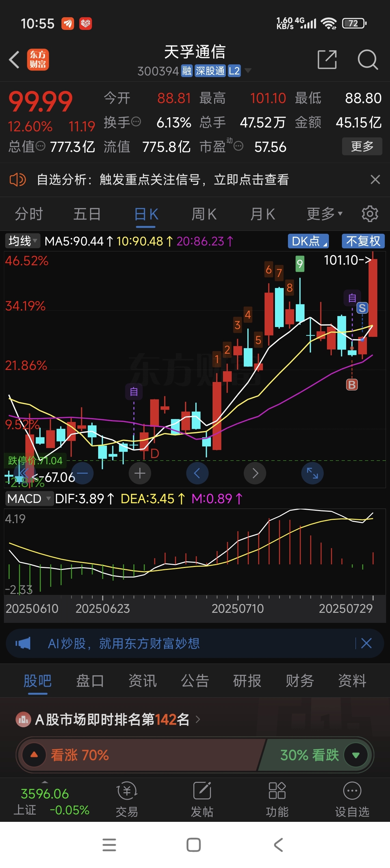The height and width of the screenshot is (868, 390).
Task: Dismiss the 自选分析 notice
Action: tap(375, 179)
